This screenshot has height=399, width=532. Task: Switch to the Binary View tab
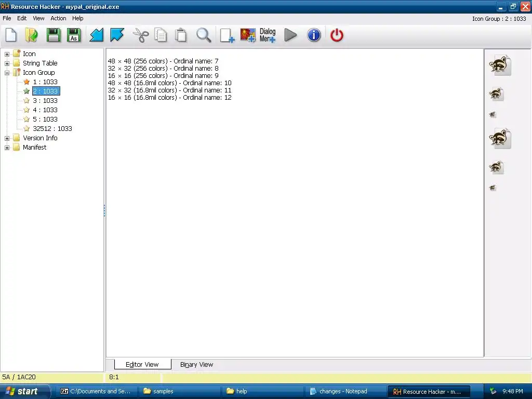click(x=197, y=364)
